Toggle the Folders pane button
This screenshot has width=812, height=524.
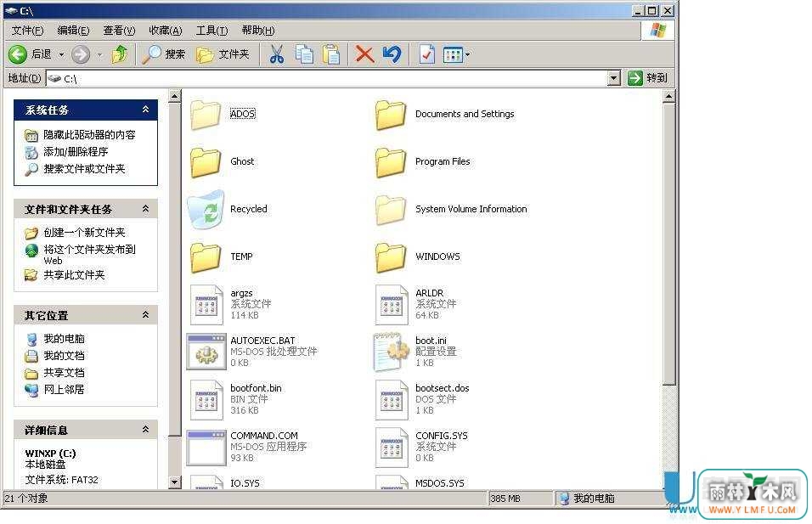[x=223, y=54]
